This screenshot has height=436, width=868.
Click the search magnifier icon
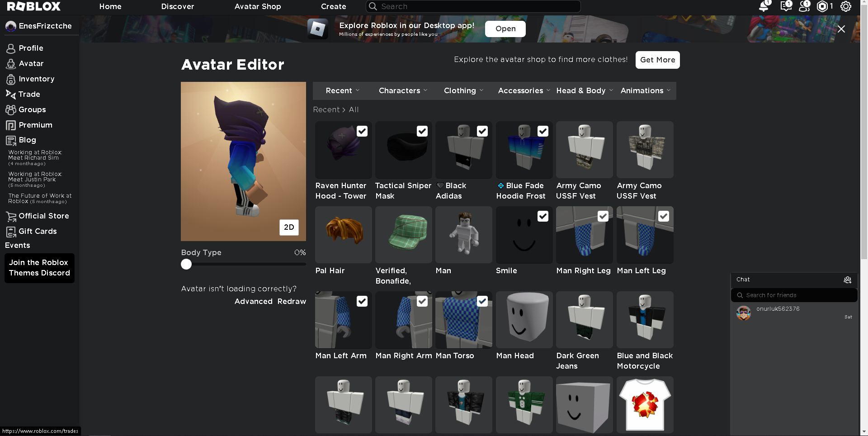pos(373,6)
